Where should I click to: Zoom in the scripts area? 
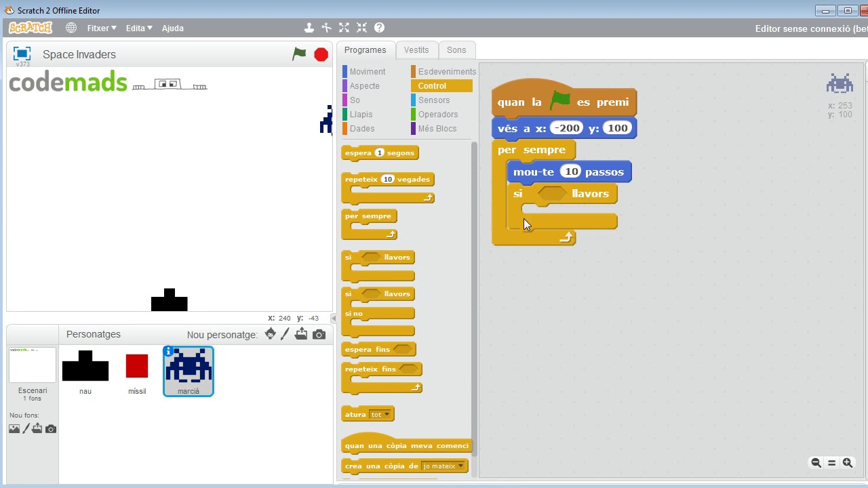[848, 463]
